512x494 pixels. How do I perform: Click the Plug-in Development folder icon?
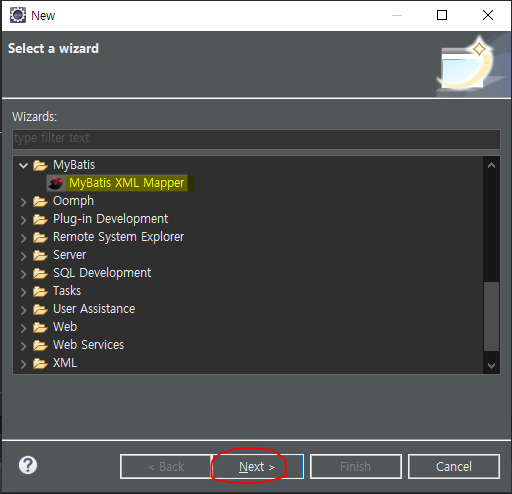click(40, 219)
